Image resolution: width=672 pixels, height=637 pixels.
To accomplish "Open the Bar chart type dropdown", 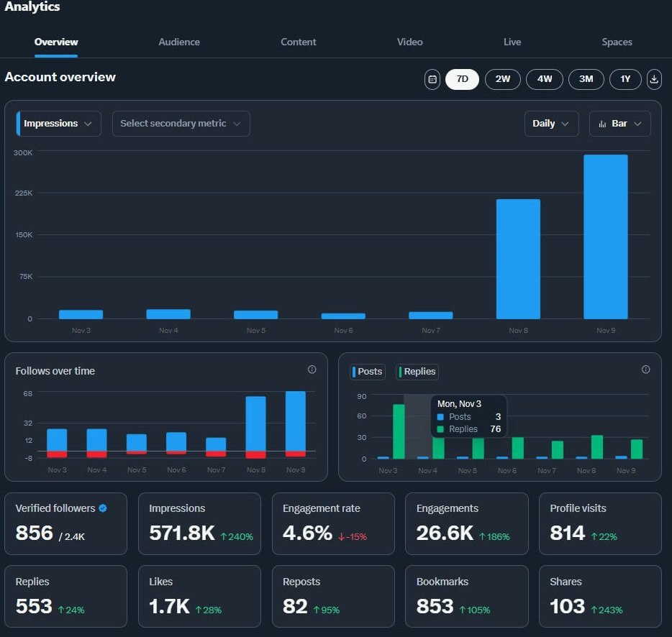I will [x=619, y=124].
